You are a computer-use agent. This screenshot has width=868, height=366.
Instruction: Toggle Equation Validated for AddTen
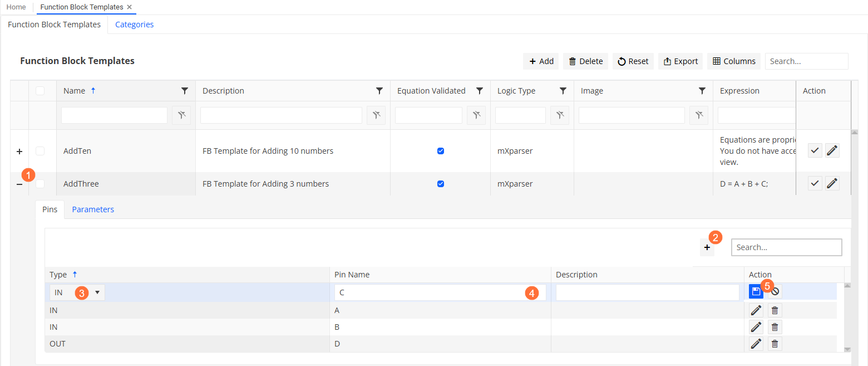tap(441, 151)
